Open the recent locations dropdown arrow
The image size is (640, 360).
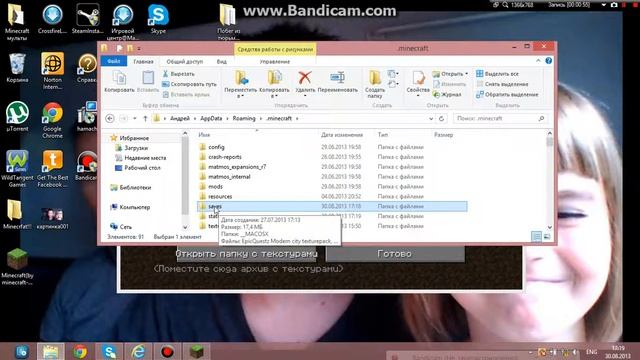click(135, 118)
